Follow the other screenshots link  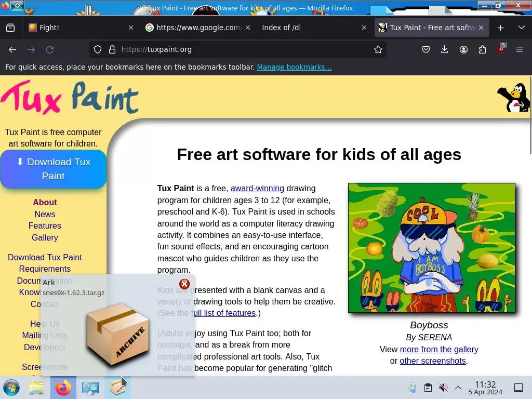(433, 361)
